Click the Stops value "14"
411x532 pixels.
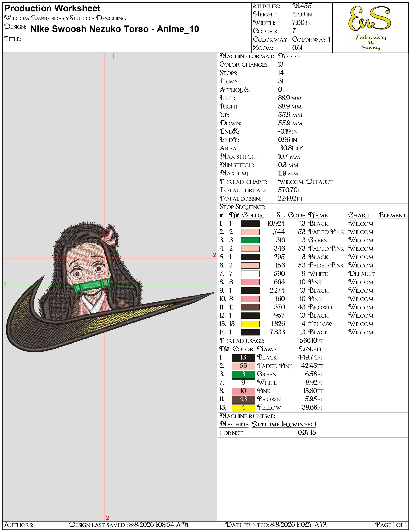click(281, 73)
